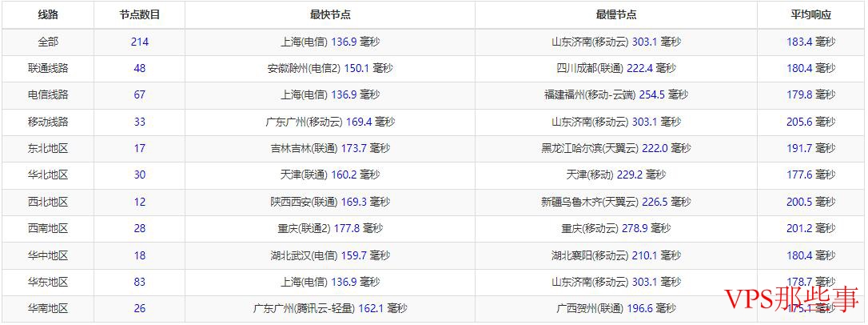Click 新疆乌鲁木齐(天翼云) 226.5 毫秒 cell

(616, 202)
